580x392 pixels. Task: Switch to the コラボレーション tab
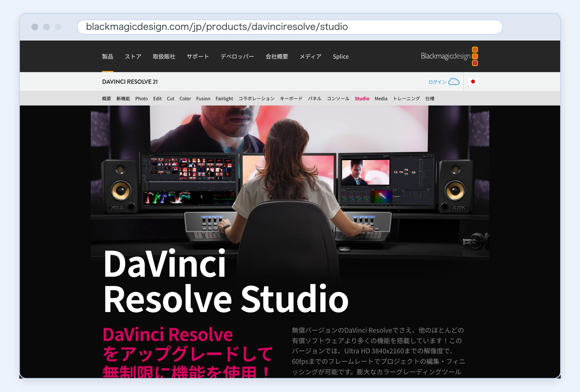[256, 98]
